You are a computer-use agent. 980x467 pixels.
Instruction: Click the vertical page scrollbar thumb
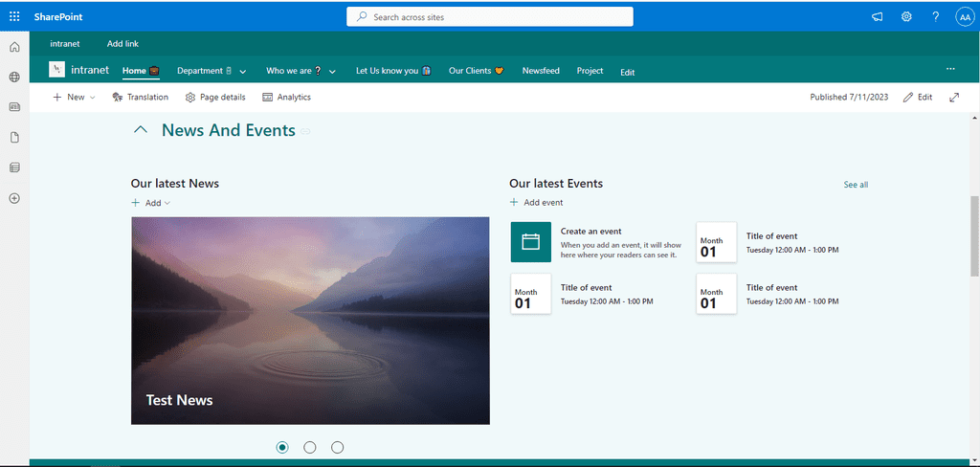[x=974, y=235]
